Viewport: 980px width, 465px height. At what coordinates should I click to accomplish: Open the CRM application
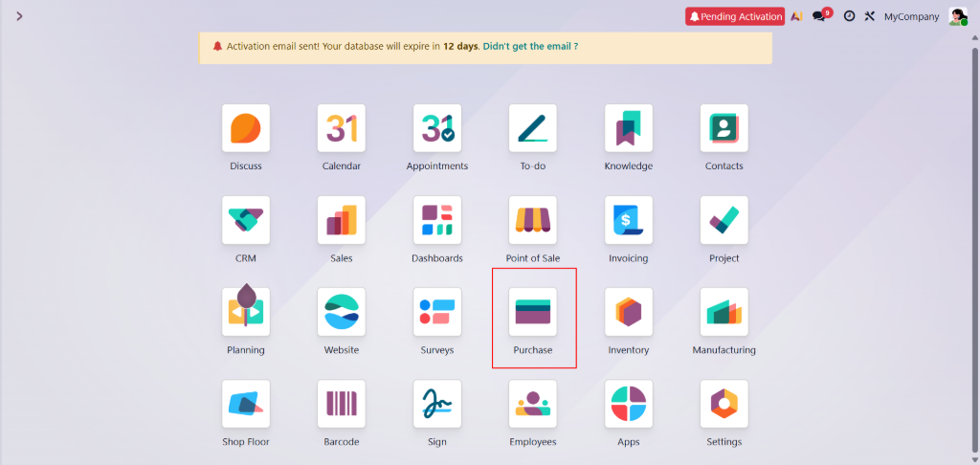click(246, 221)
